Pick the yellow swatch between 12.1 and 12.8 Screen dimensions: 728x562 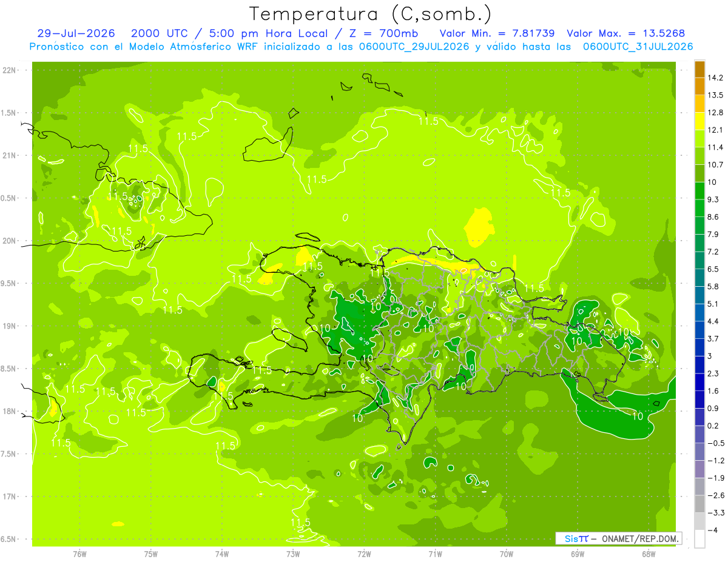tap(699, 121)
